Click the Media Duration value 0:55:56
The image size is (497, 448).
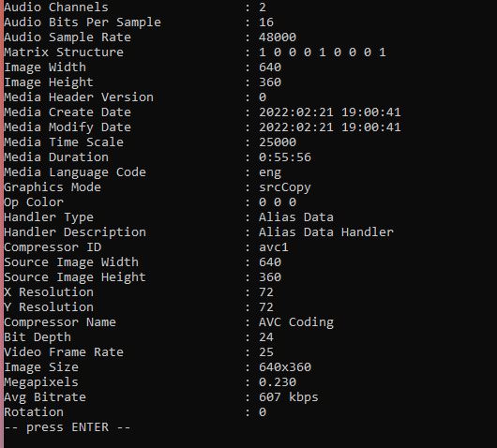point(285,157)
